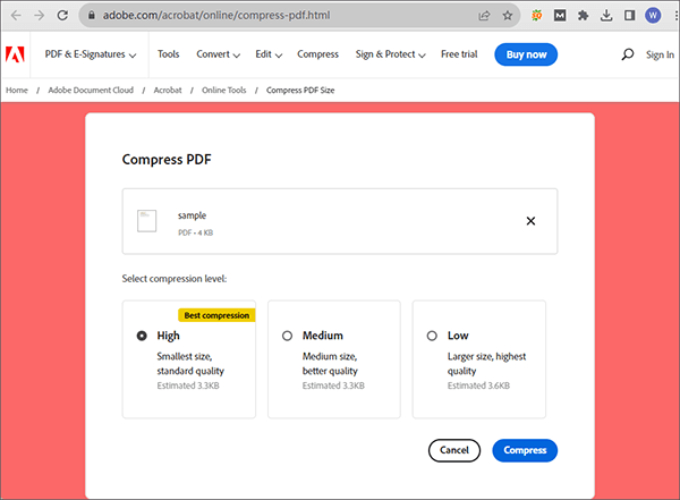Click Compress PDF Size breadcrumb

click(x=300, y=90)
